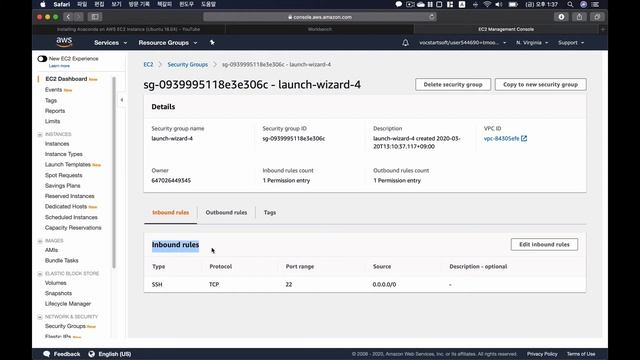Collapse the INSTANCES sidebar section
The height and width of the screenshot is (360, 640).
(x=40, y=134)
